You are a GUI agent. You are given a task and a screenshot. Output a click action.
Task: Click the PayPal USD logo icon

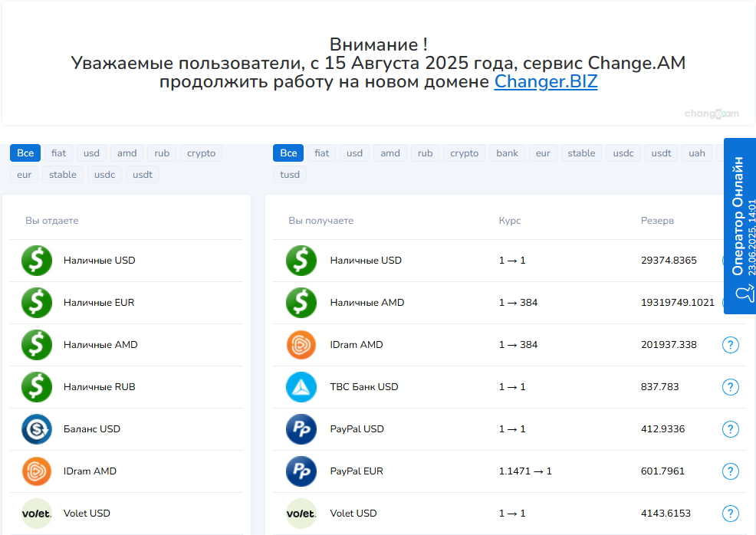click(x=301, y=429)
